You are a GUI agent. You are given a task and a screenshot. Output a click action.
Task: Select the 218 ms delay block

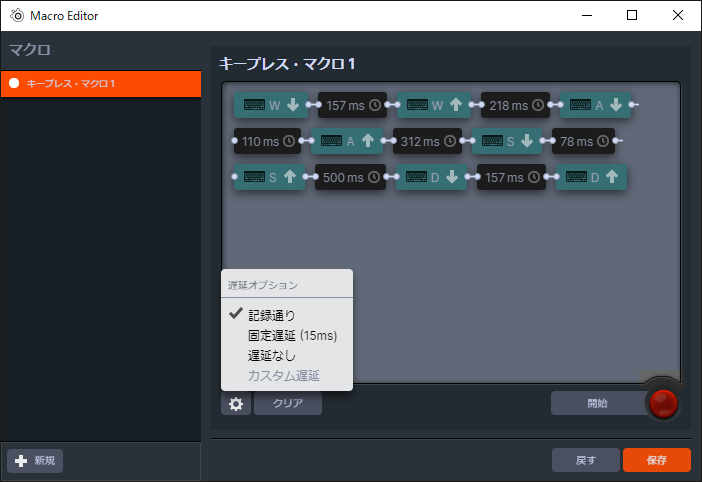tap(515, 105)
